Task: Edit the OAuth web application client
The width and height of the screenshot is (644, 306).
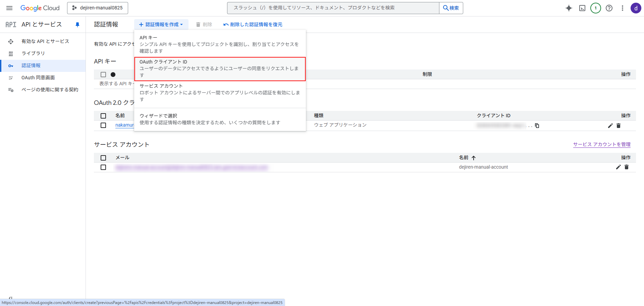Action: tap(610, 126)
